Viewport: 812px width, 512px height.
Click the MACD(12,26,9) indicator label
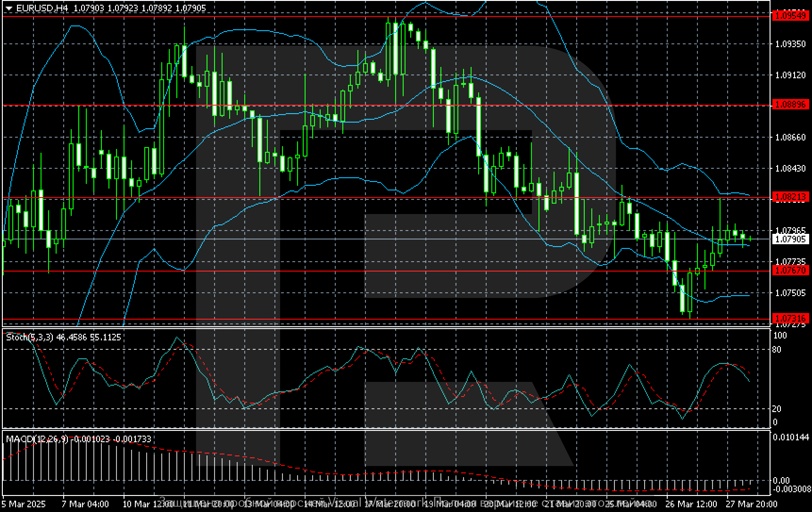36,439
